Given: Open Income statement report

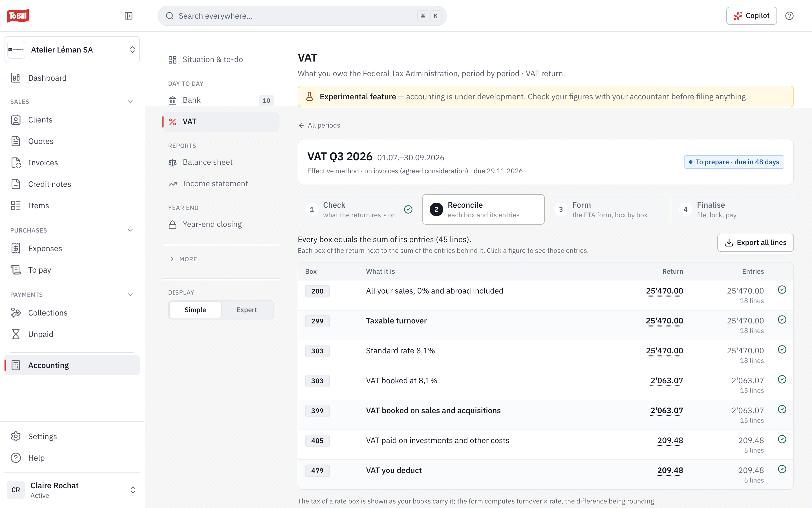Looking at the screenshot, I should 221,184.
